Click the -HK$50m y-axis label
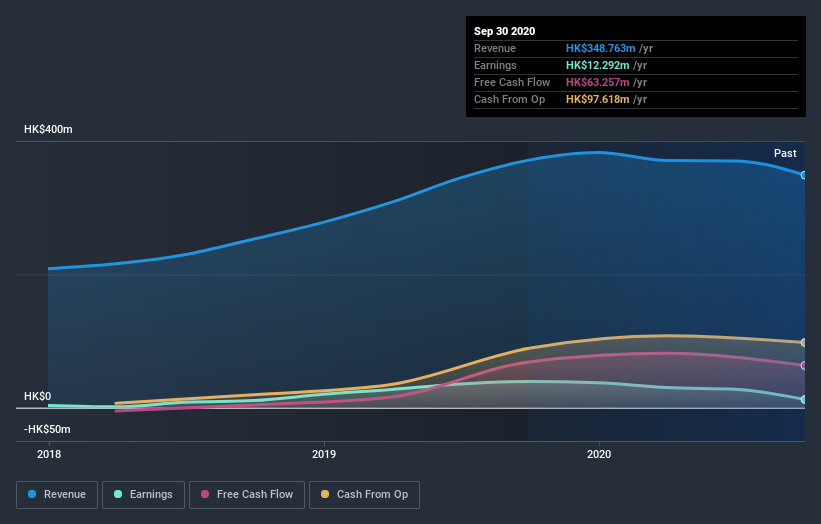This screenshot has width=821, height=524. pos(47,429)
